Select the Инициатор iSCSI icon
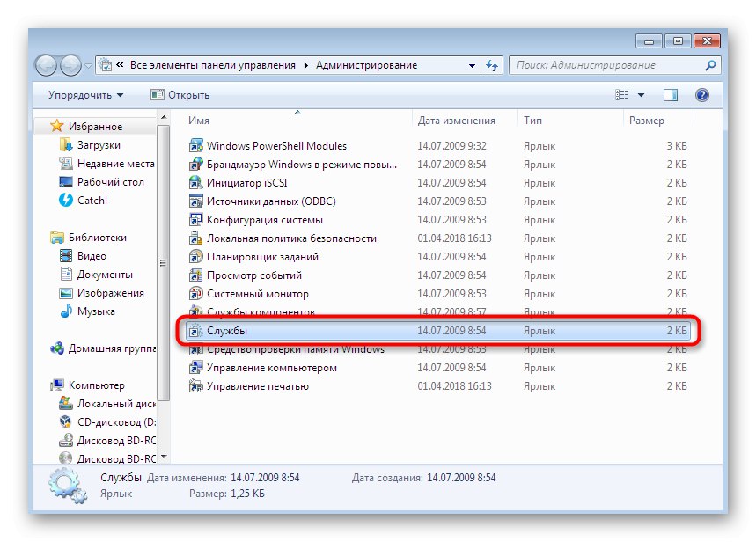Viewport: 756px width, 542px height. coord(195,183)
